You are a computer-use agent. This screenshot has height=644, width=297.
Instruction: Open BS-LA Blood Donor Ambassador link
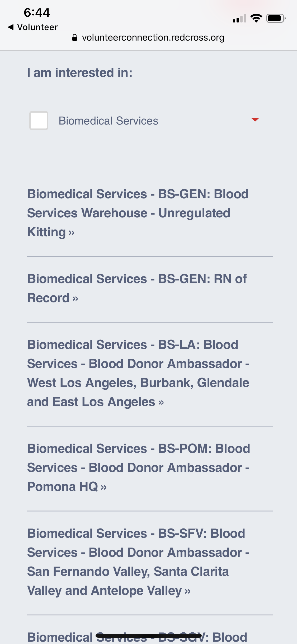click(x=138, y=373)
